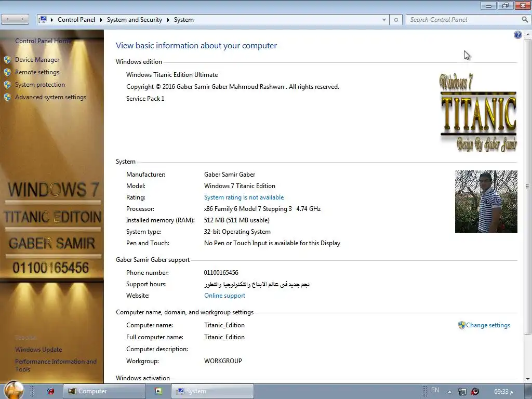The image size is (532, 399).
Task: Click taskbar grip before quick launch
Action: 32,391
